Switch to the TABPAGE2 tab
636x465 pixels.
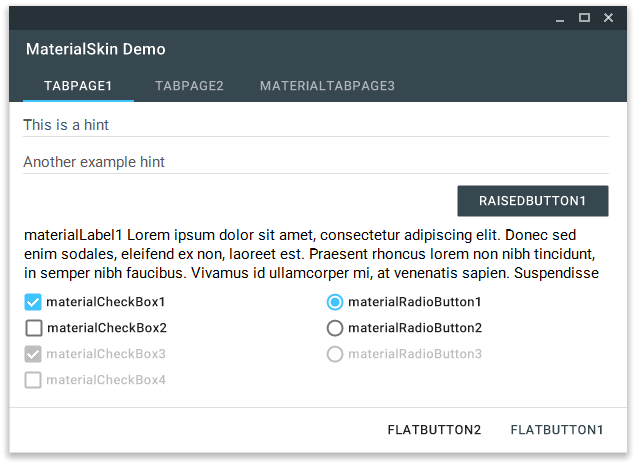click(189, 86)
